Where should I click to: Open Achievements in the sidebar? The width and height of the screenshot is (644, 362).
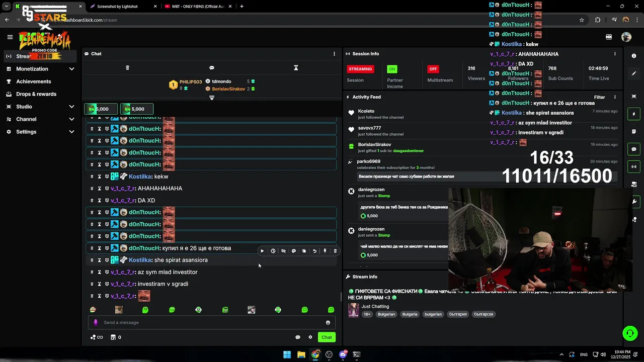(x=34, y=81)
